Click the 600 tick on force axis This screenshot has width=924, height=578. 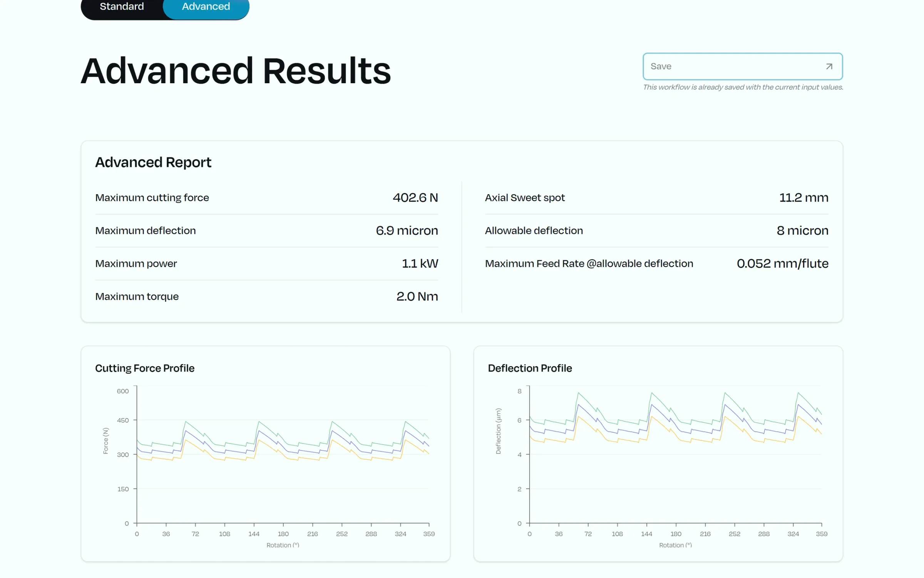point(123,391)
